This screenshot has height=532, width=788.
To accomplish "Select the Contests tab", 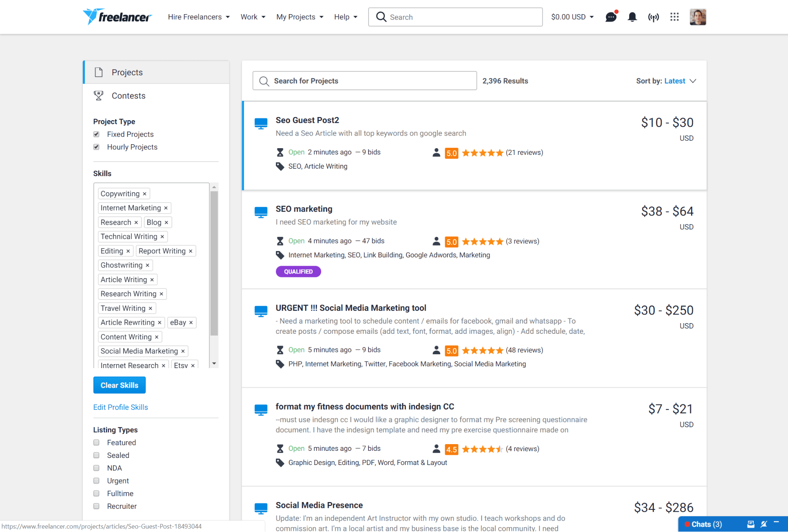I will tap(129, 96).
